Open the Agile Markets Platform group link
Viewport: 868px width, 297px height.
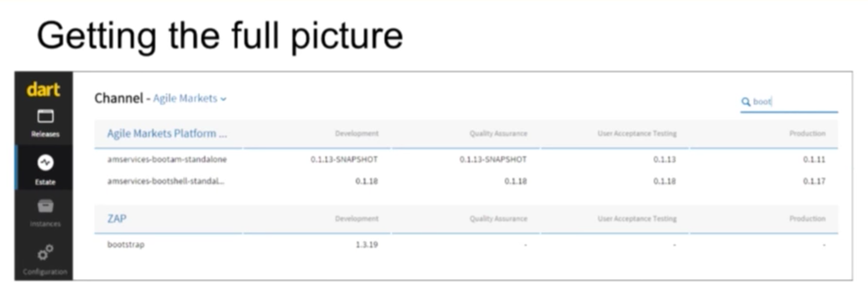[x=167, y=133]
